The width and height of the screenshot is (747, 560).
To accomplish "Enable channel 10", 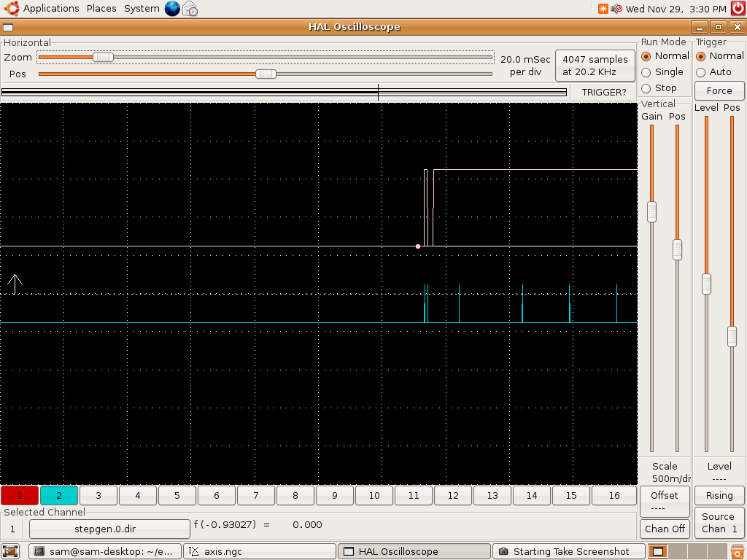I will click(x=374, y=495).
